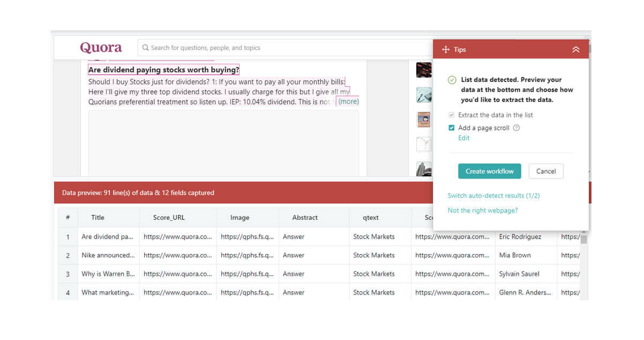Click the third sidebar thumbnail image
This screenshot has width=644, height=340.
[424, 119]
